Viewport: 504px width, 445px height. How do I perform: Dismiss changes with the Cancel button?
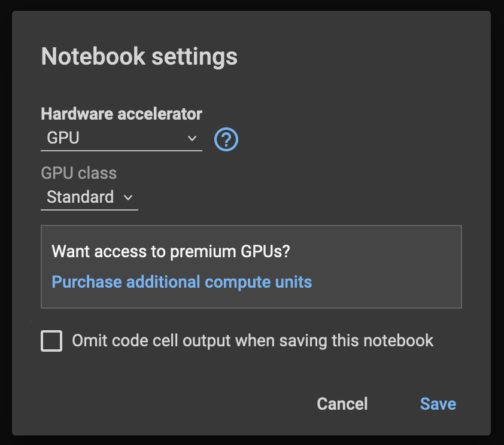tap(342, 404)
